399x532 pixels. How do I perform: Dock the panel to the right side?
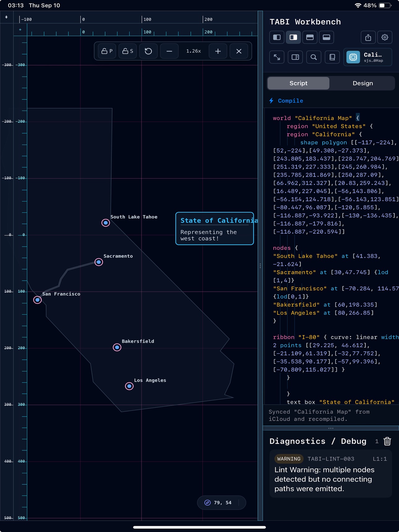click(x=293, y=37)
